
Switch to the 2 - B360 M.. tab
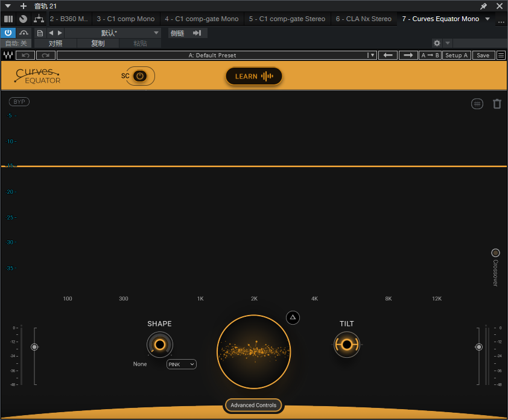[x=69, y=19]
